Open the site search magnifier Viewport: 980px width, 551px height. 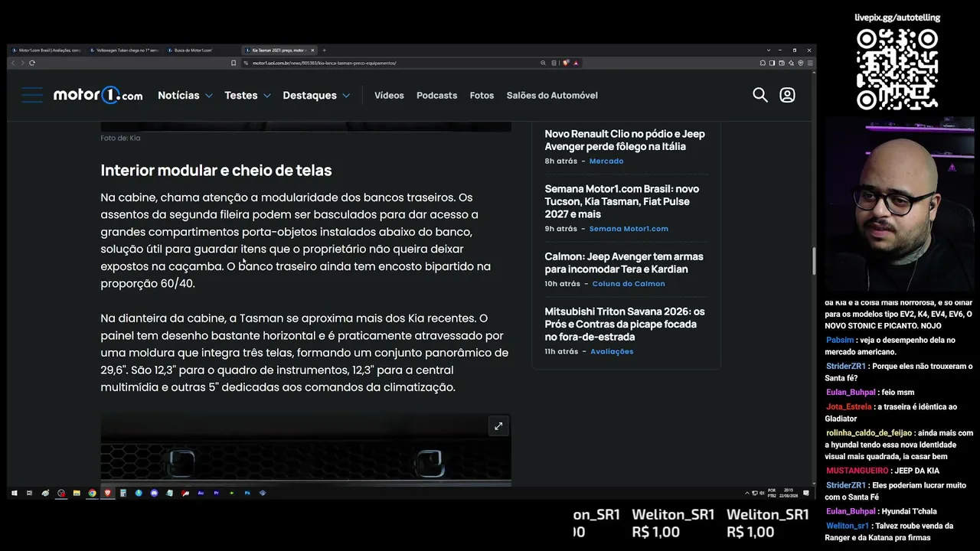point(759,95)
